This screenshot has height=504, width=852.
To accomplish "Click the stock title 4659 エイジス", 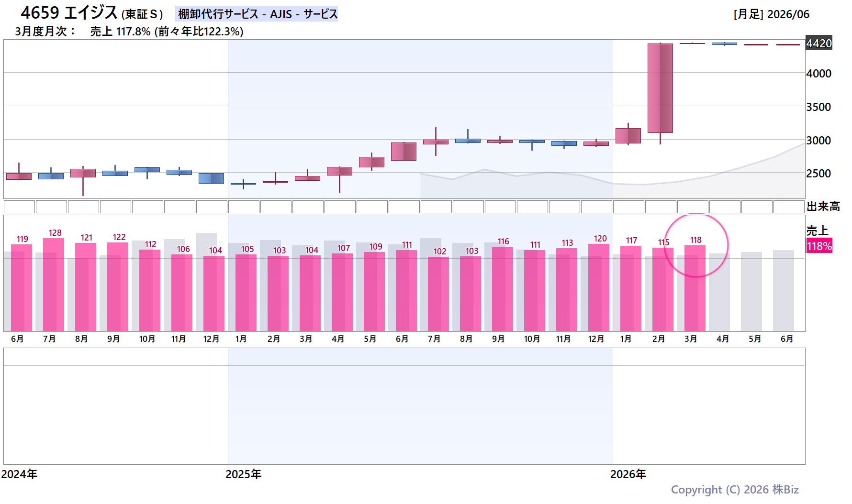I will pos(69,12).
